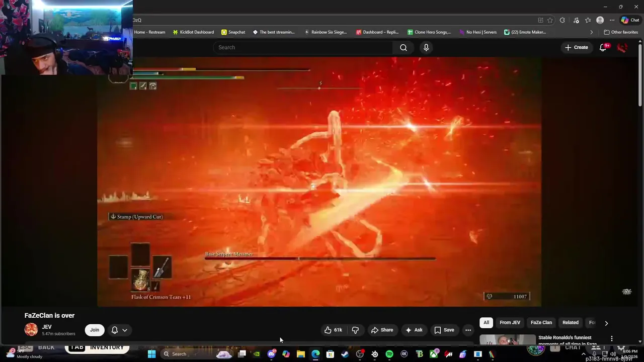The image size is (644, 362).
Task: Open File Explorer from the taskbar
Action: pos(301,354)
